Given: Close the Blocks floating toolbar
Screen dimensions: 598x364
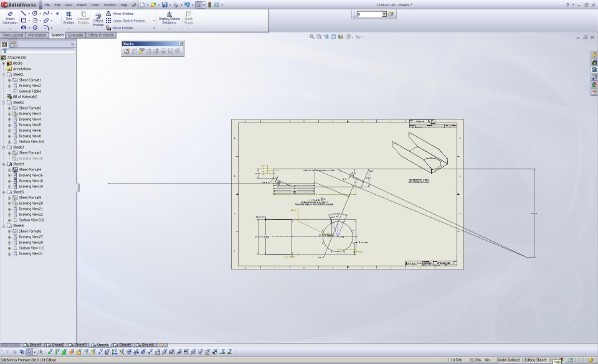Looking at the screenshot, I should [181, 44].
